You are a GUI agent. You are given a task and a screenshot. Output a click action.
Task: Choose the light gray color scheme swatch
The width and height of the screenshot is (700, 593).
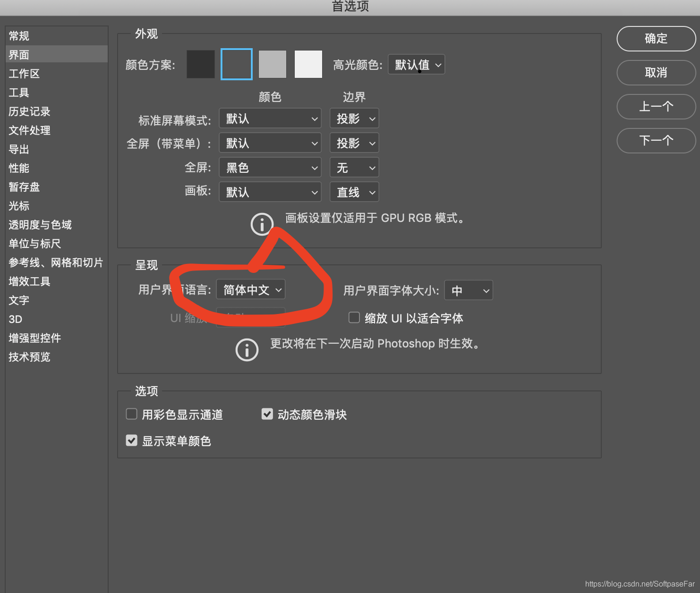click(273, 64)
